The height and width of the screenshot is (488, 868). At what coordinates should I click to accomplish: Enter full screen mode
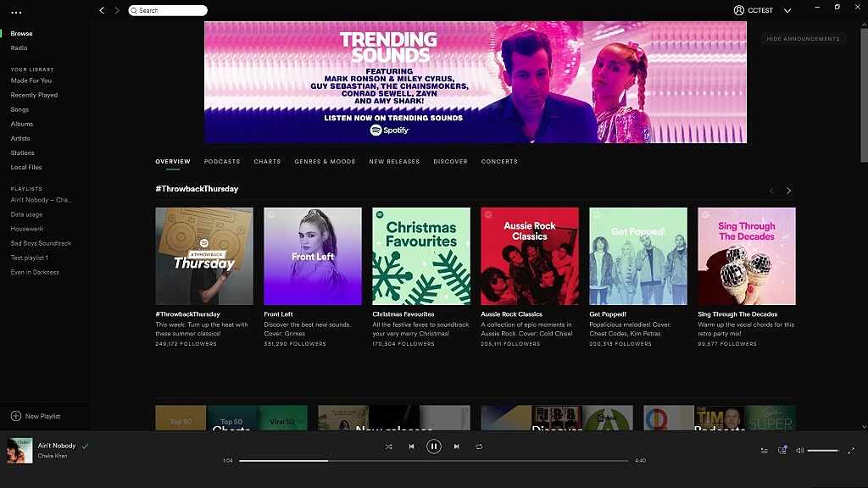click(x=852, y=450)
